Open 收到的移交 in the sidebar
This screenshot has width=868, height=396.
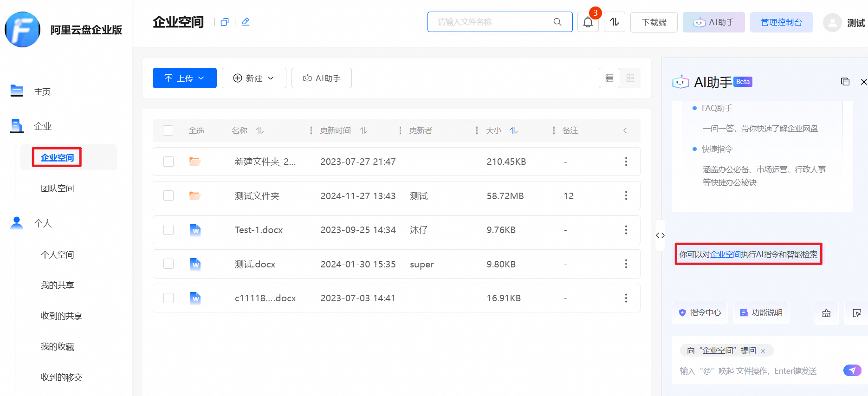click(61, 377)
